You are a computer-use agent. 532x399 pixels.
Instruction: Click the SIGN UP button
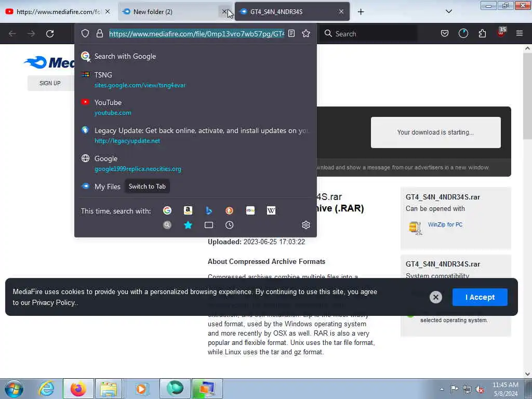click(x=50, y=83)
